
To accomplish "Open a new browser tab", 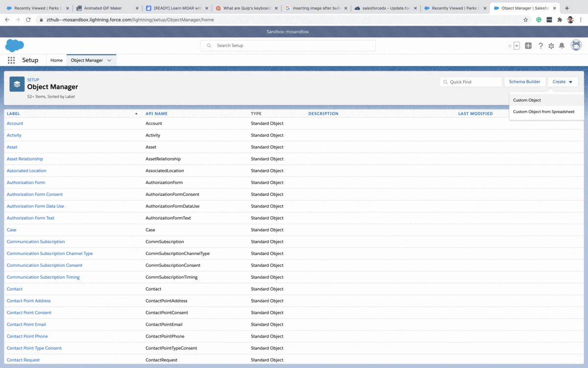I will (x=567, y=8).
